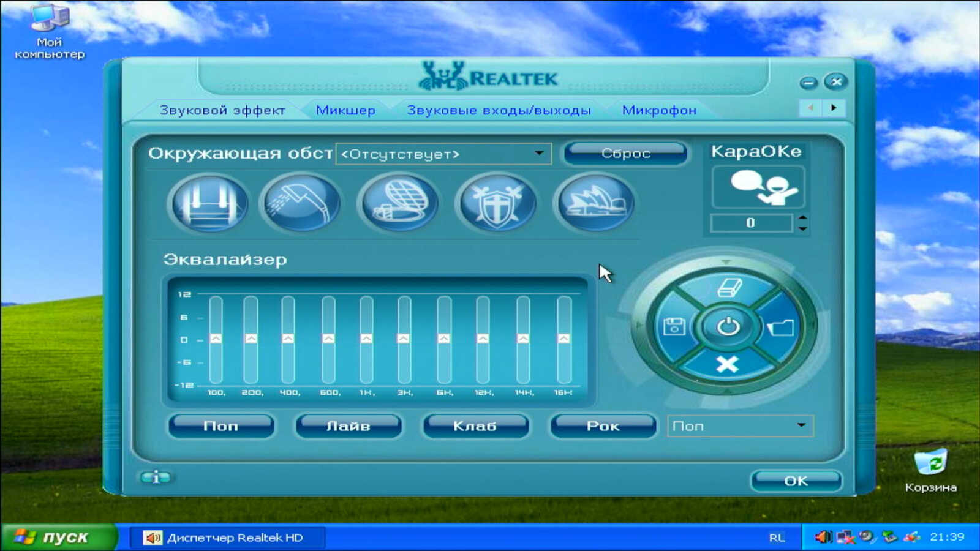This screenshot has height=551, width=980.
Task: Apply the Клаб equalizer preset
Action: pos(475,426)
